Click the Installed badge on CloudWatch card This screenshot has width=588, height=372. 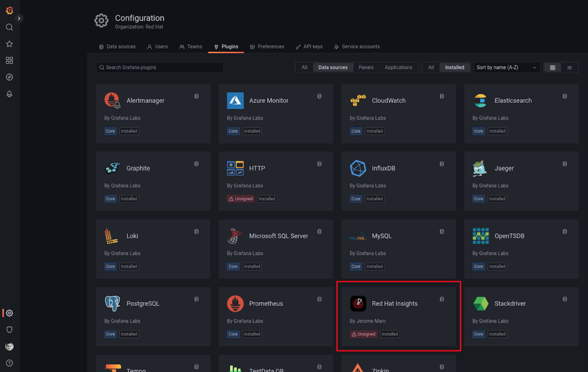(x=374, y=131)
